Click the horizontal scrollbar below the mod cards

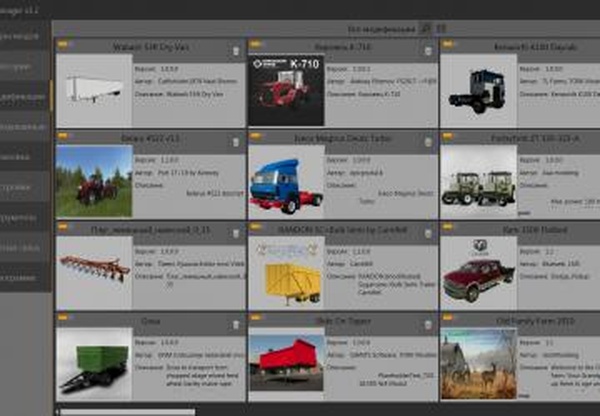tap(126, 412)
